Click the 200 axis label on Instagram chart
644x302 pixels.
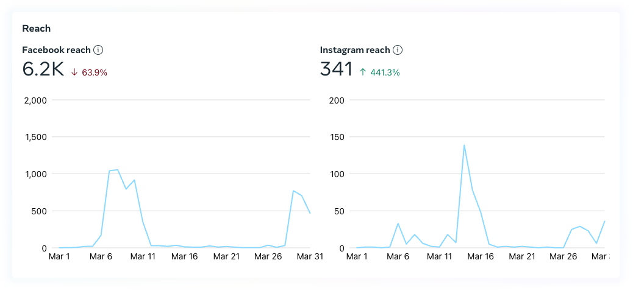tap(337, 100)
